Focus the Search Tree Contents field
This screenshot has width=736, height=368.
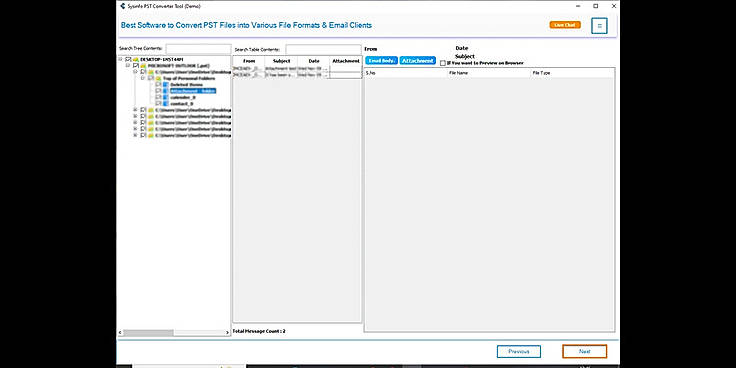click(198, 49)
